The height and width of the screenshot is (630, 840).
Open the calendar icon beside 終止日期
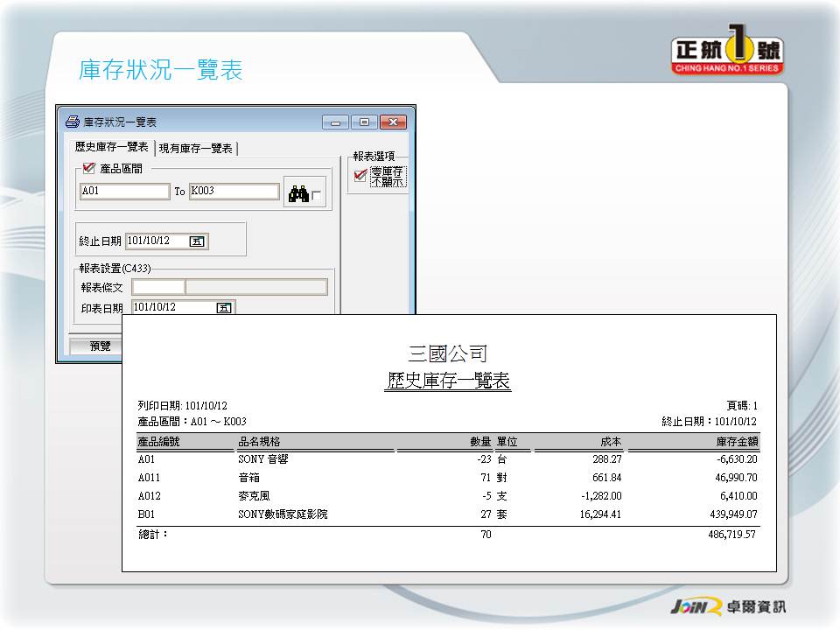[197, 241]
